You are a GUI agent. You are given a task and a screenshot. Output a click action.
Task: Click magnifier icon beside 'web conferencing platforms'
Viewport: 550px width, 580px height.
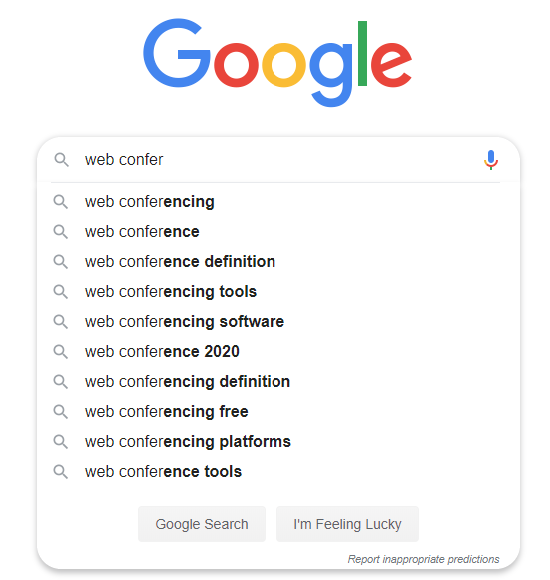[x=61, y=442]
